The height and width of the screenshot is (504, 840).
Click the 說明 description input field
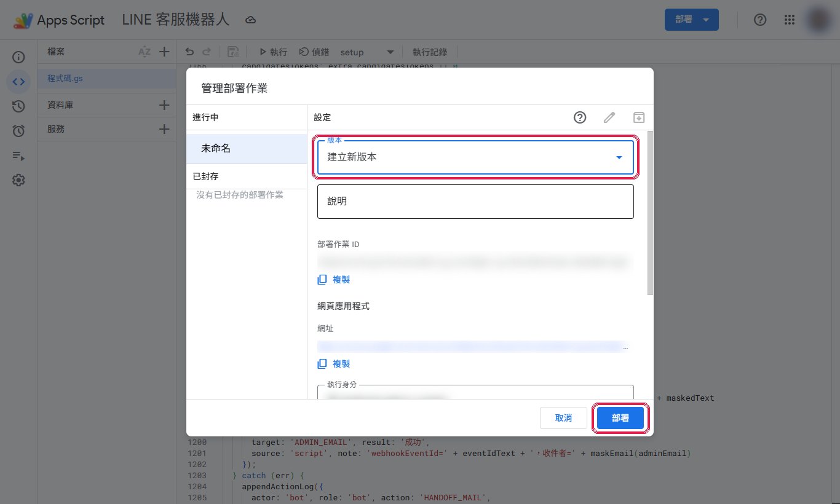click(475, 202)
